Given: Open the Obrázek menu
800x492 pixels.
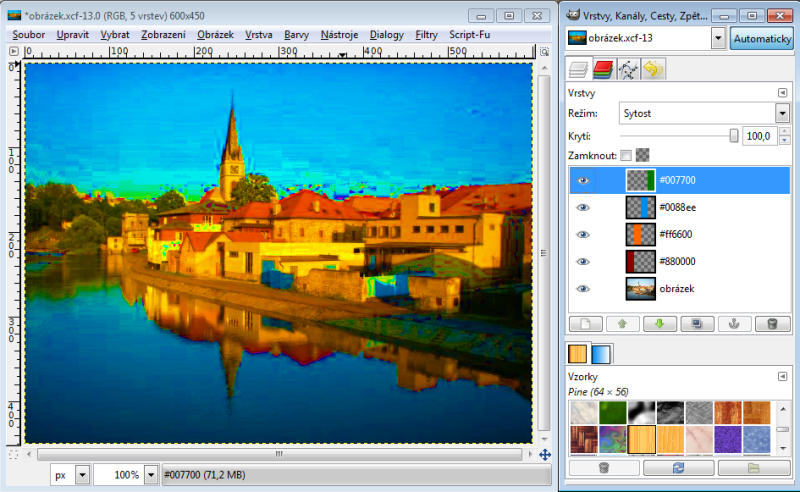Looking at the screenshot, I should pyautogui.click(x=215, y=35).
